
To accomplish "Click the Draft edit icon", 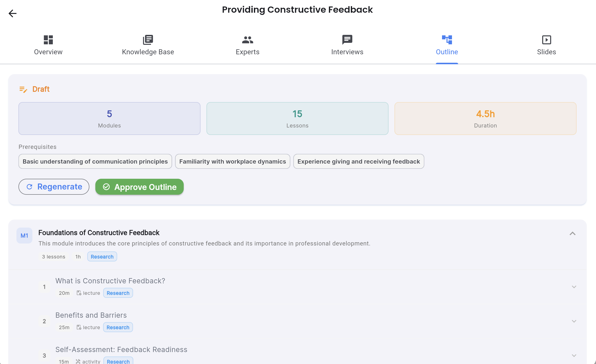I will pyautogui.click(x=23, y=89).
